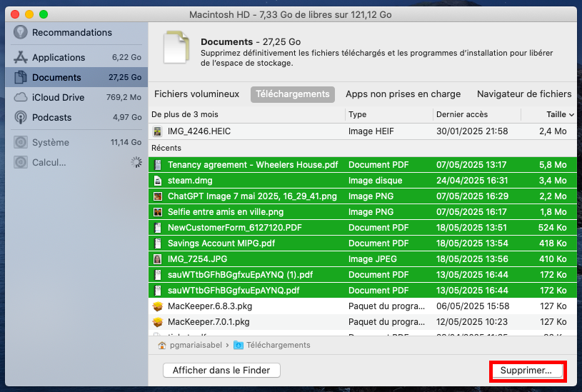Click Afficher dans le Finder button
Screen dimensions: 582x392
pos(221,371)
